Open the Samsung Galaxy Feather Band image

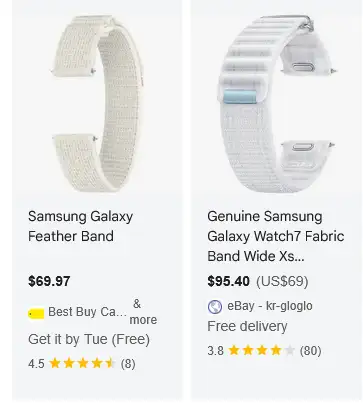pyautogui.click(x=97, y=103)
